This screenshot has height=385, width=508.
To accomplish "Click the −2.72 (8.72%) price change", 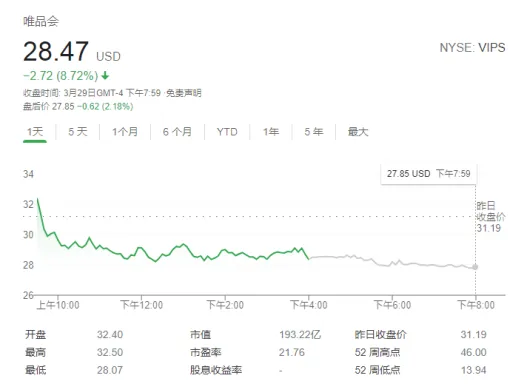I will [x=61, y=76].
